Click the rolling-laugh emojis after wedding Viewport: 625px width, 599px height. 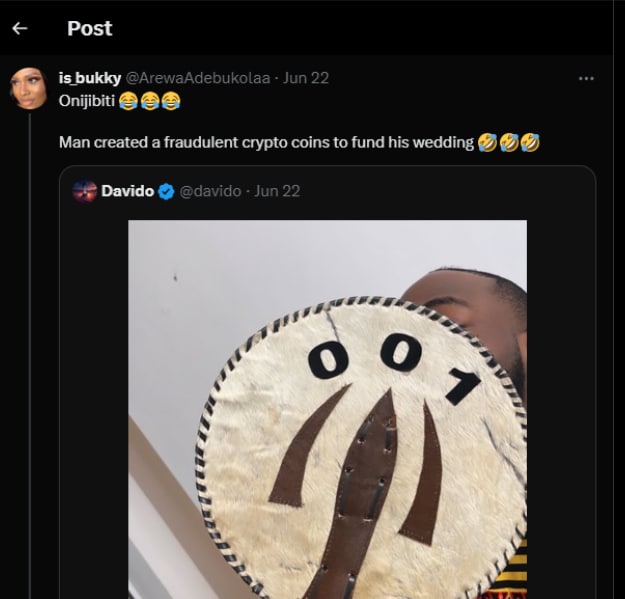click(x=509, y=142)
